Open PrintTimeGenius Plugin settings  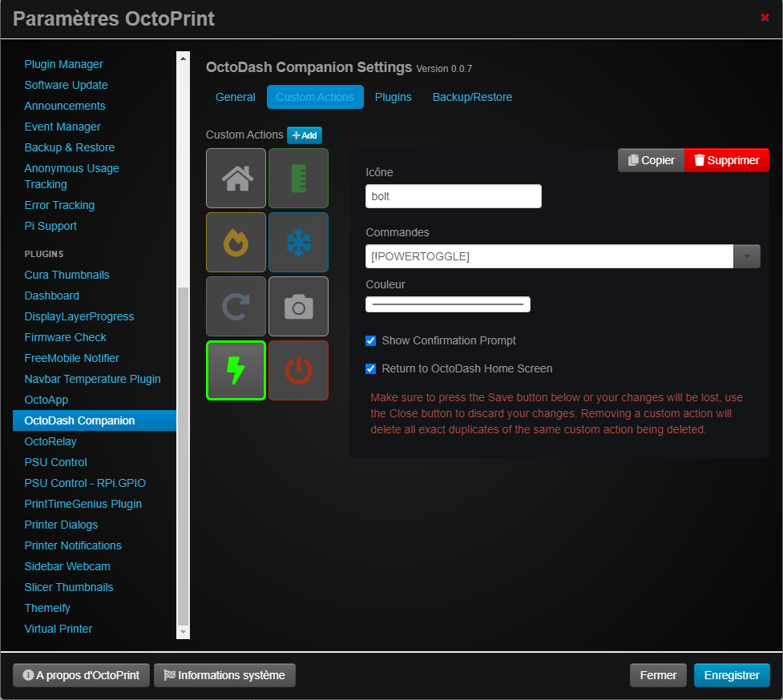click(x=83, y=505)
